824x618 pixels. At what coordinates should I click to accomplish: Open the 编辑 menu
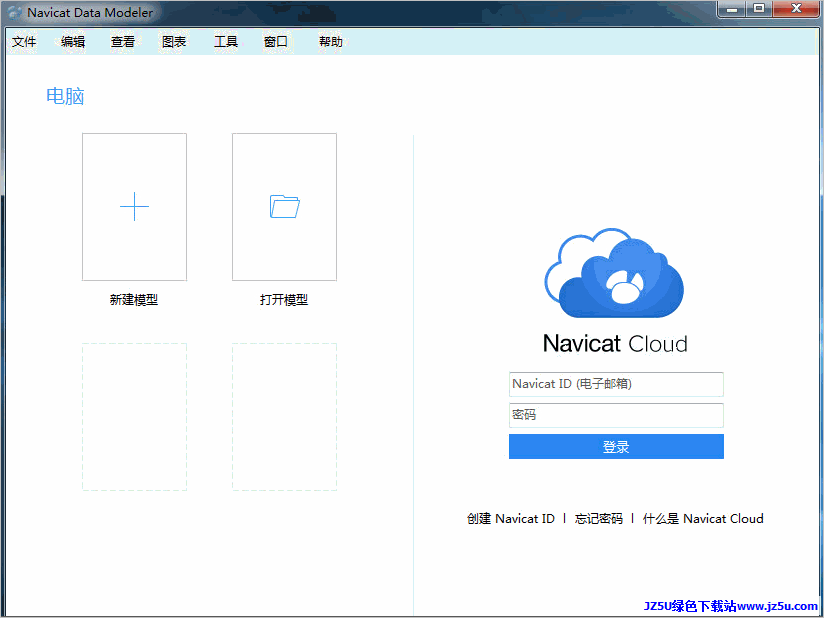point(73,42)
